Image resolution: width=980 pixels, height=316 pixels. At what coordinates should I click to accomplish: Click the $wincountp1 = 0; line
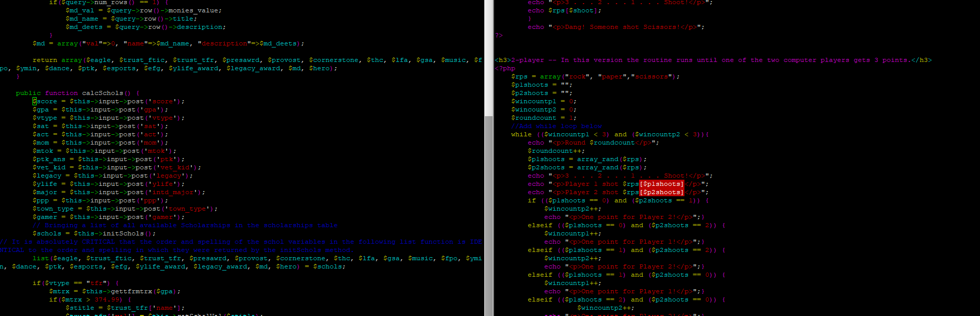[x=544, y=101]
